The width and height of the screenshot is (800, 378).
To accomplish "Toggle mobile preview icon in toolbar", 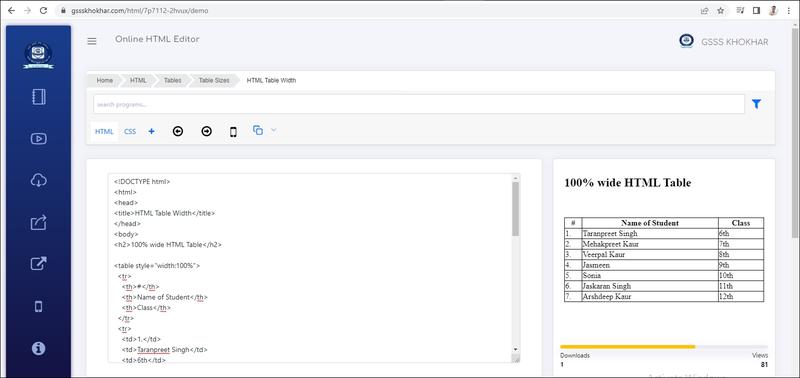I will [233, 132].
